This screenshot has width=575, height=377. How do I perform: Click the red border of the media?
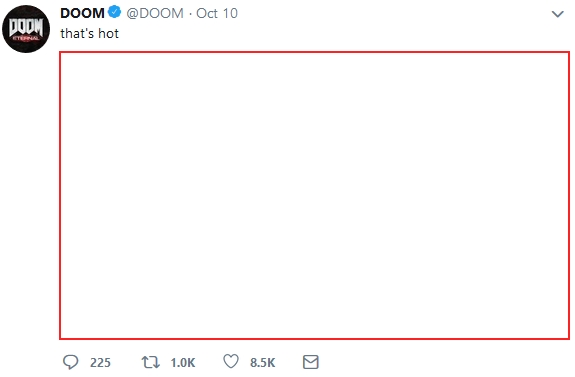tap(314, 52)
